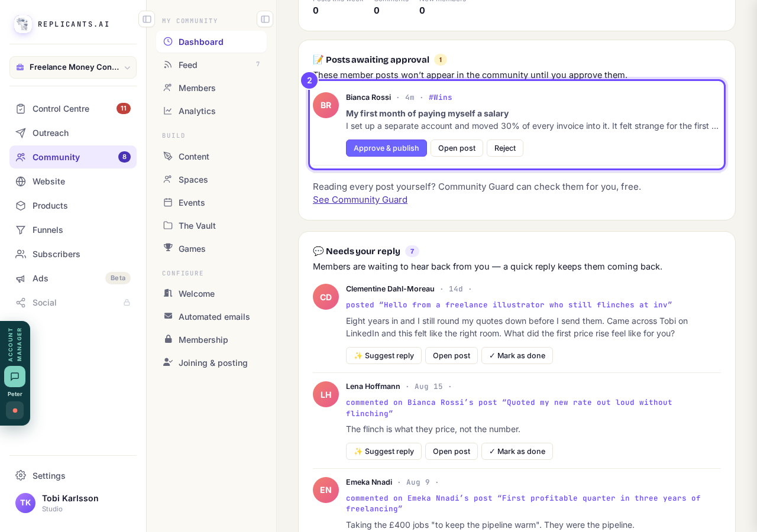
Task: Click the Games trophy icon
Action: [168, 248]
